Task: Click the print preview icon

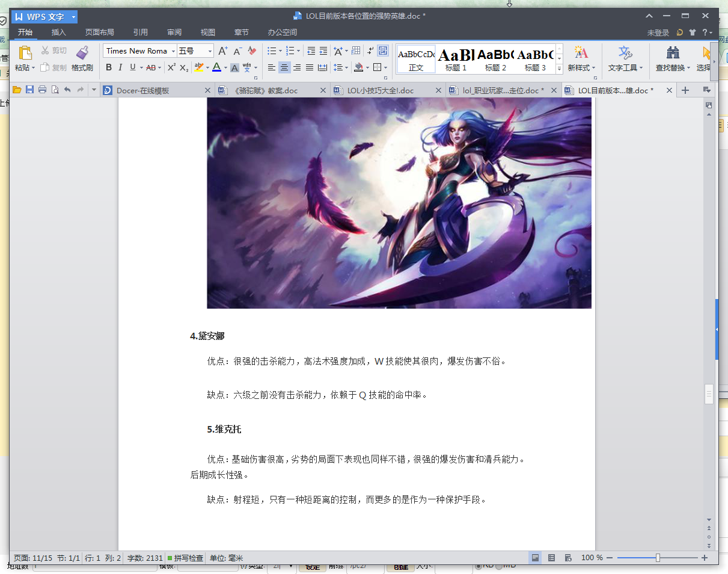Action: 55,90
